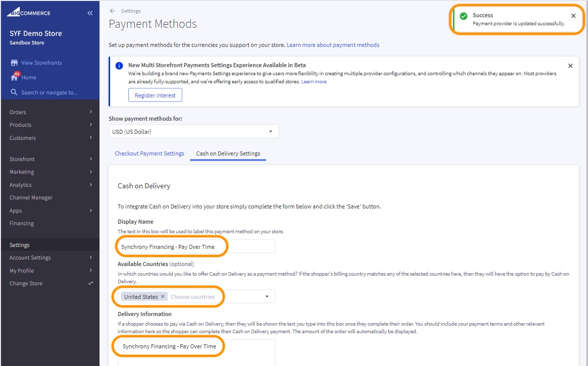
Task: Click the Settings breadcrumb link
Action: 130,11
